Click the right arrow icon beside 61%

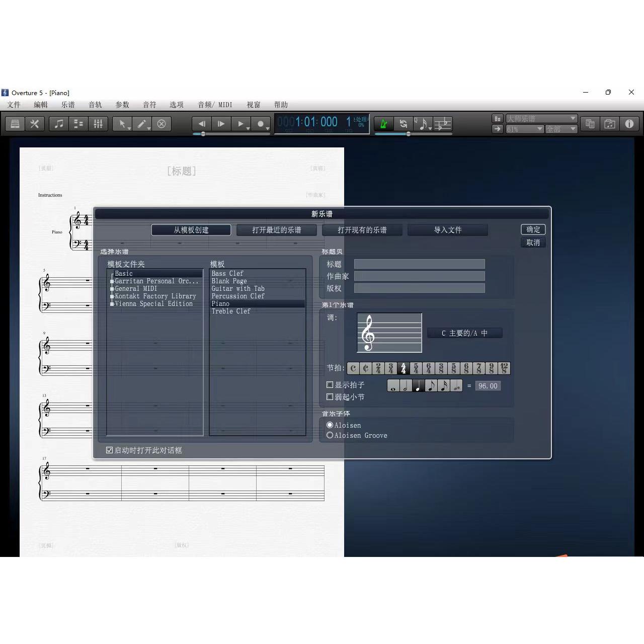tap(498, 129)
